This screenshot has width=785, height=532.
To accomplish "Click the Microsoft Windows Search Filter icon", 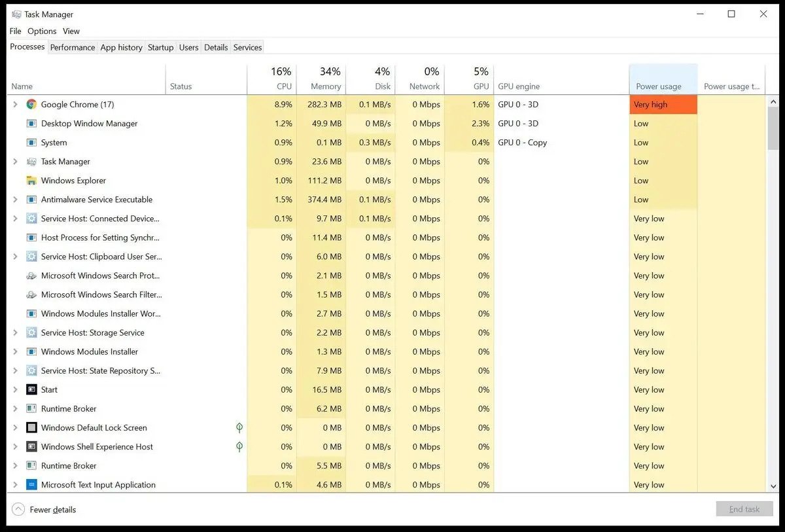I will [31, 294].
